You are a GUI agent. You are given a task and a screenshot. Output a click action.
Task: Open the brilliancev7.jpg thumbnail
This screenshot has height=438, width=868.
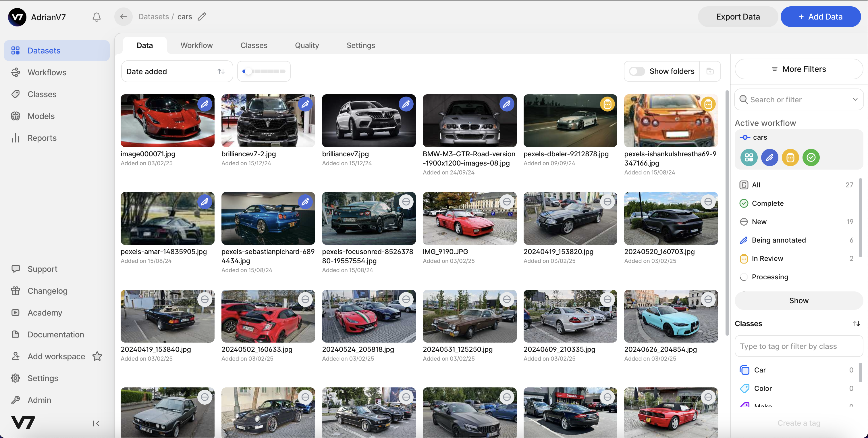coord(369,121)
